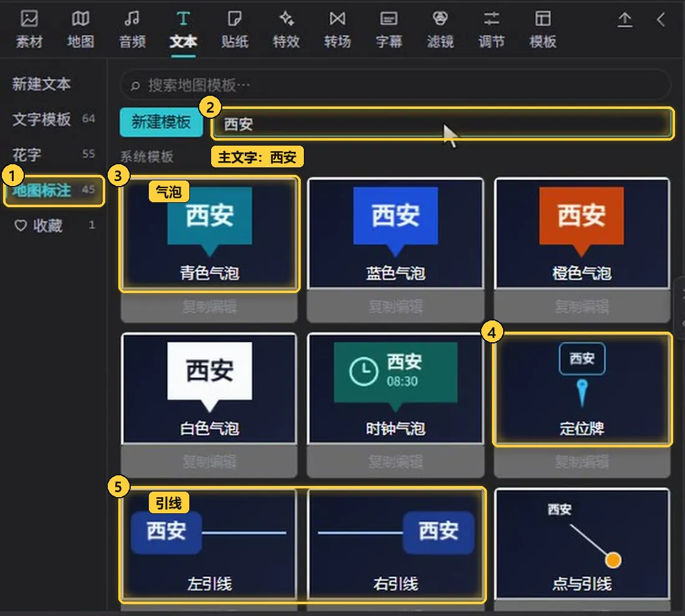Choose the 左引线 template
The width and height of the screenshot is (685, 616).
click(x=209, y=544)
